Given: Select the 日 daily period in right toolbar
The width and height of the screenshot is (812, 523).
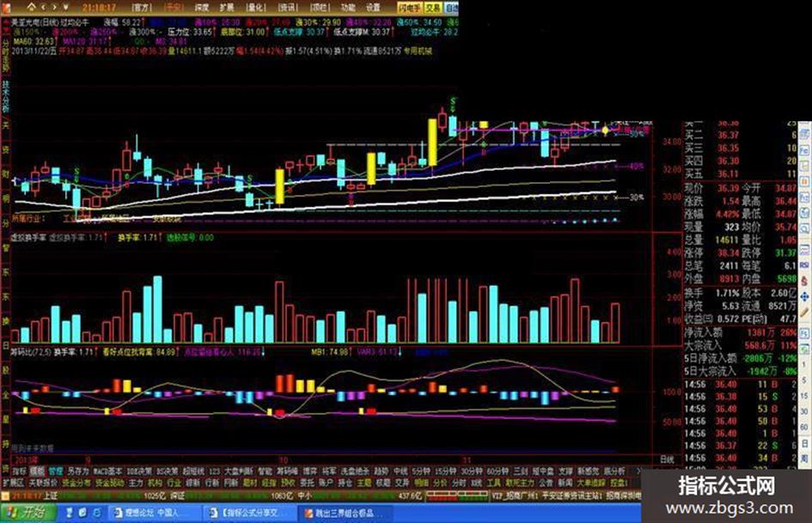Looking at the screenshot, I should point(804,443).
